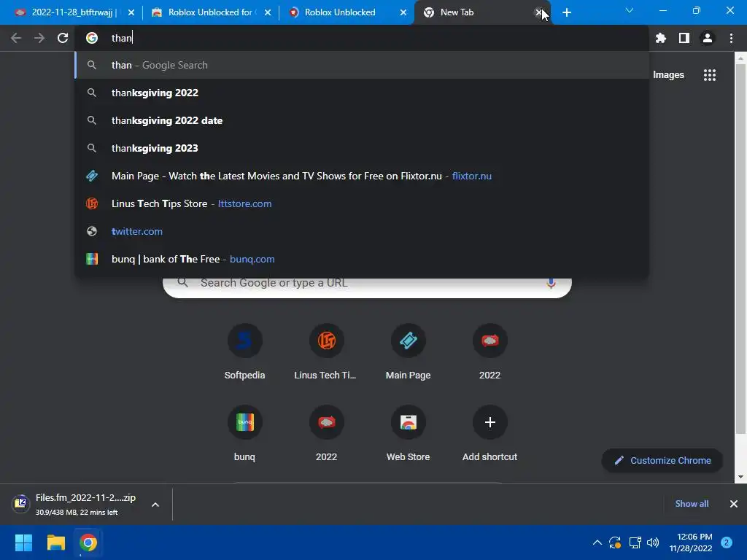Click the voice search microphone
This screenshot has height=560, width=747.
point(551,283)
